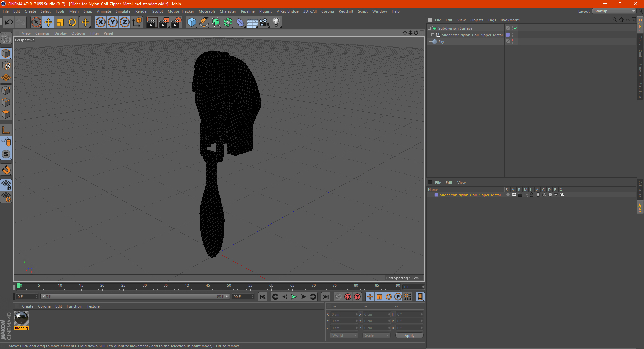Add a Camera object
Viewport: 644px width, 349px height.
pos(264,22)
